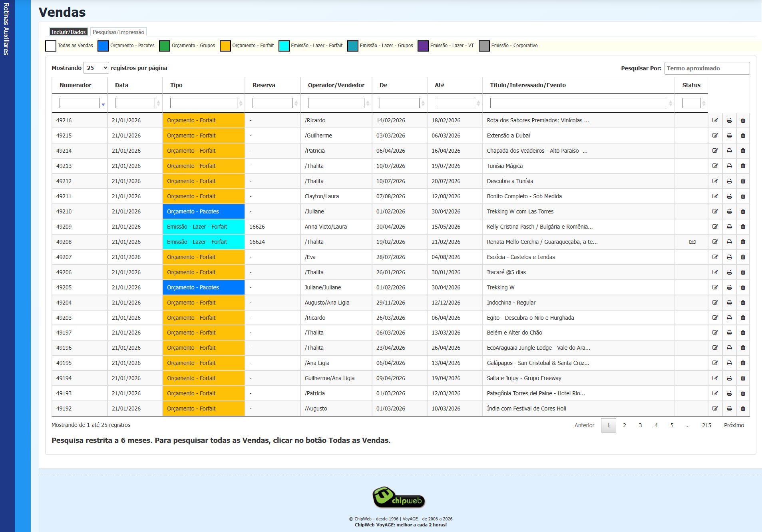Print sale 49192 Índia com Festival

(x=729, y=408)
